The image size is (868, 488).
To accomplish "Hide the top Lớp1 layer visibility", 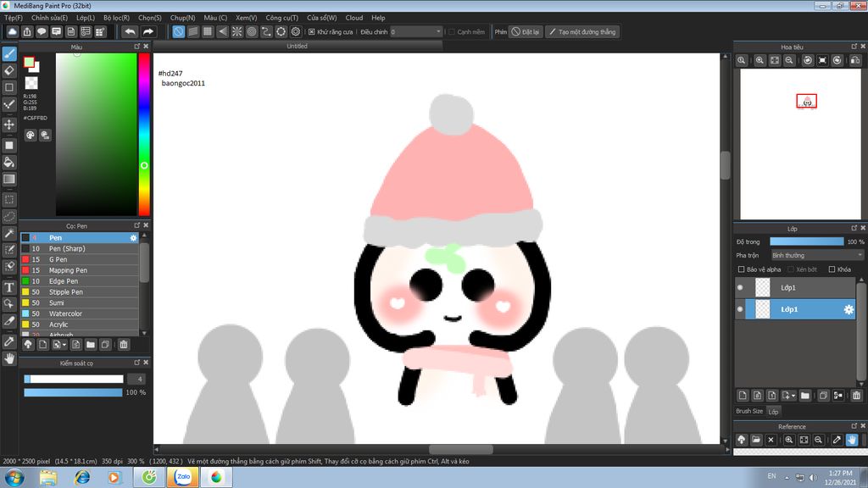I will coord(740,288).
